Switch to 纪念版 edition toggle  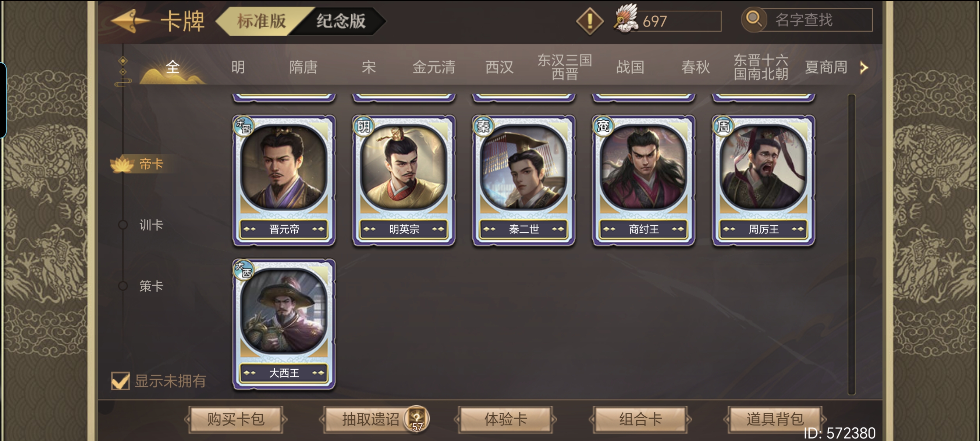pyautogui.click(x=341, y=21)
